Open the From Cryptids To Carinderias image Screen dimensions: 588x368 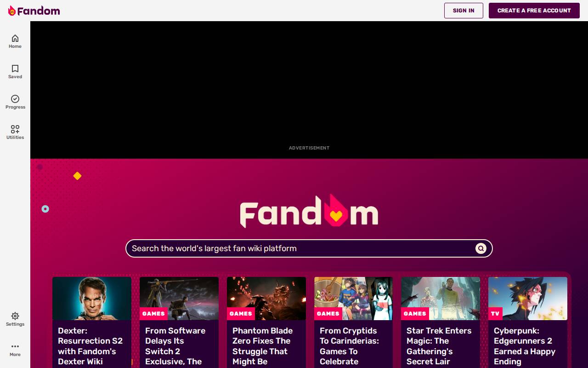point(353,299)
